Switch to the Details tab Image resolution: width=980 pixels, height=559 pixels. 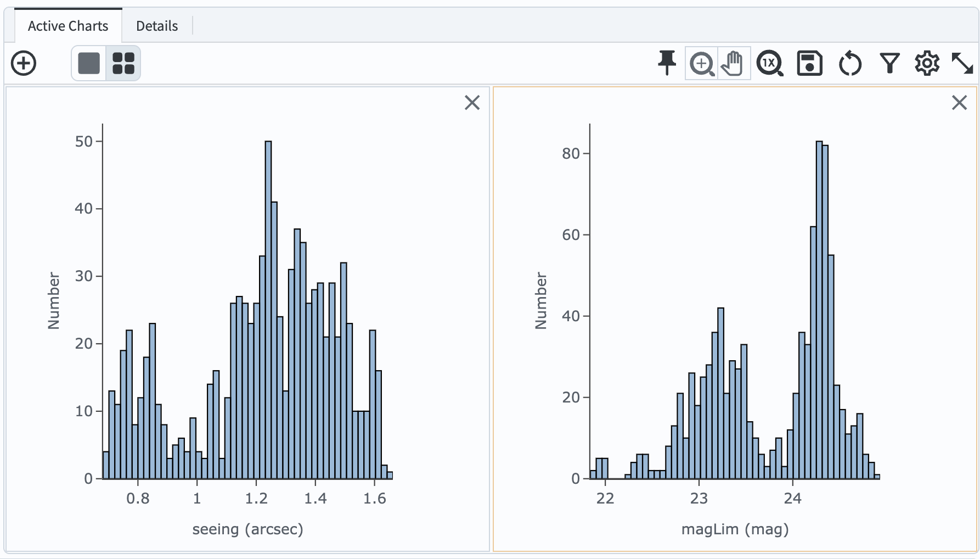(x=157, y=25)
